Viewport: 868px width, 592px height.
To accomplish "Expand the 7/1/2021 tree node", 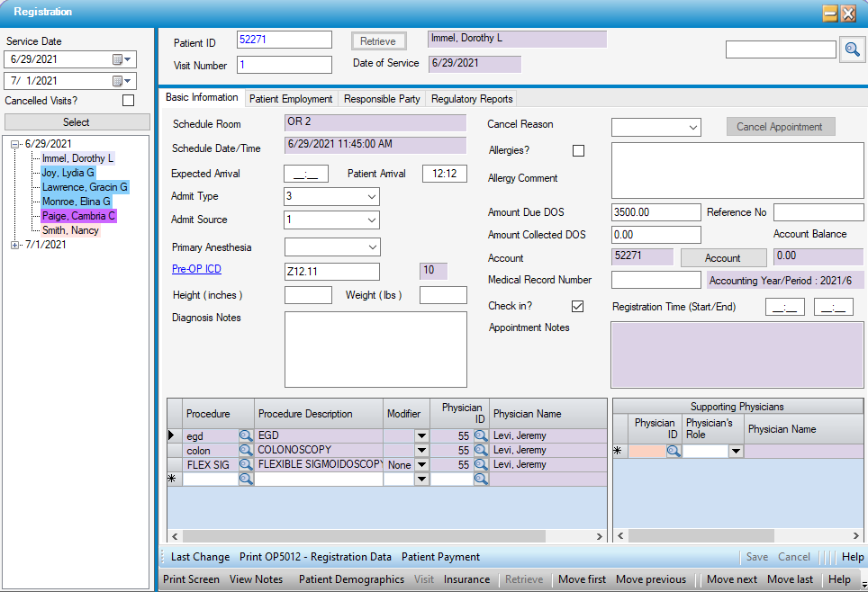I will click(15, 245).
